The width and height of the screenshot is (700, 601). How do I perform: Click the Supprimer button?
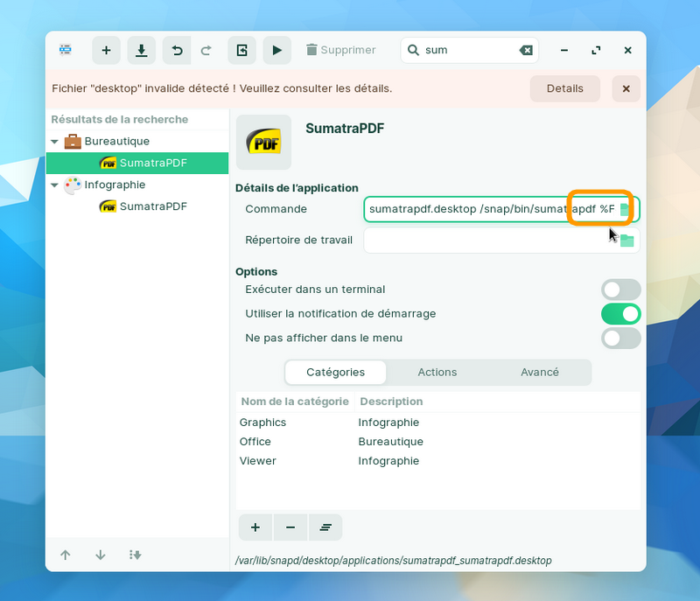340,51
